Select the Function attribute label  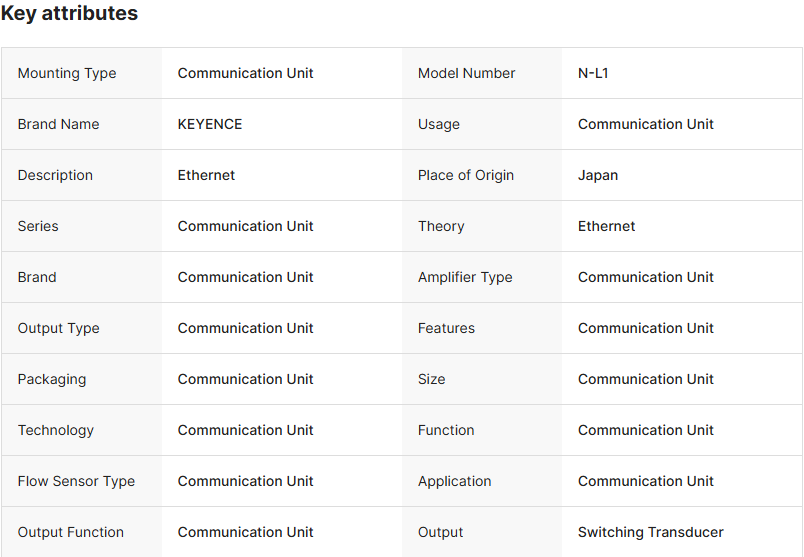(x=446, y=430)
